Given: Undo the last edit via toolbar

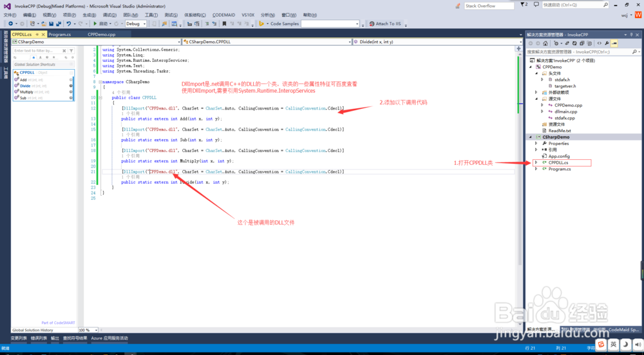Looking at the screenshot, I should (x=69, y=24).
